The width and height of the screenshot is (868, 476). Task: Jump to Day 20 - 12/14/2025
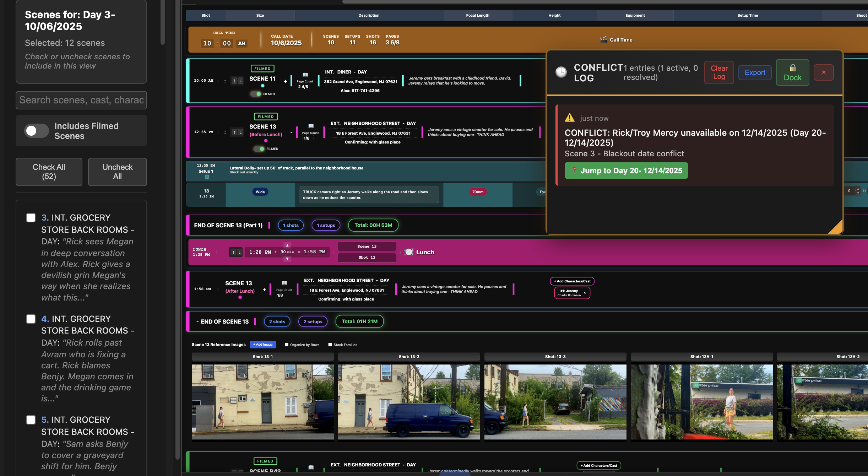[626, 171]
